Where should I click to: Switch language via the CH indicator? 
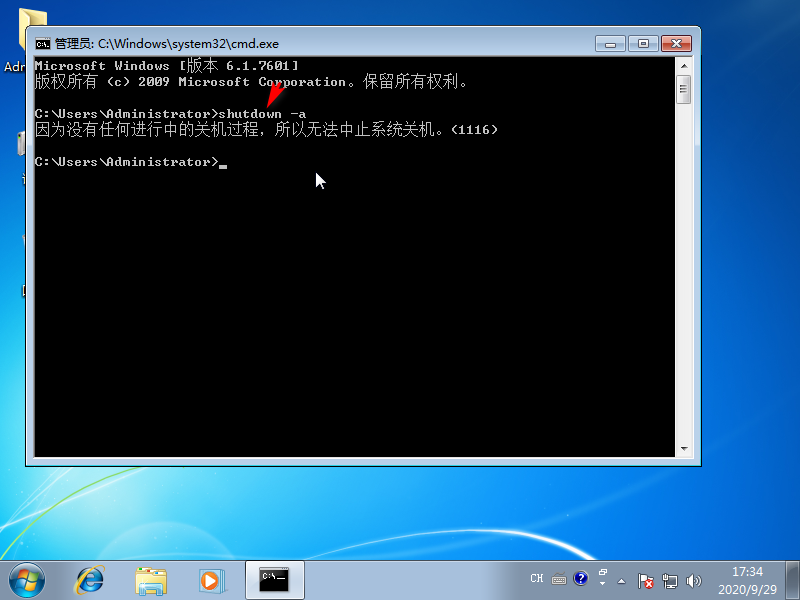(537, 577)
